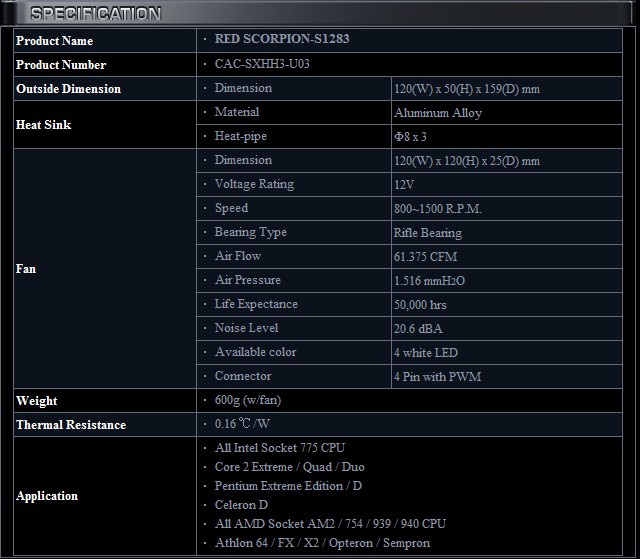Click the 12V voltage value
640x559 pixels.
(404, 185)
